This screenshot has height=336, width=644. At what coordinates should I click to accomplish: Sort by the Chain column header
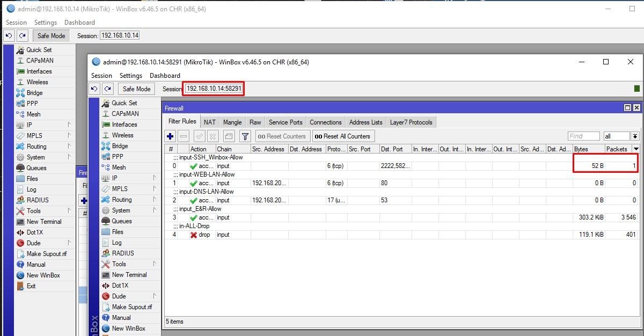coord(233,149)
